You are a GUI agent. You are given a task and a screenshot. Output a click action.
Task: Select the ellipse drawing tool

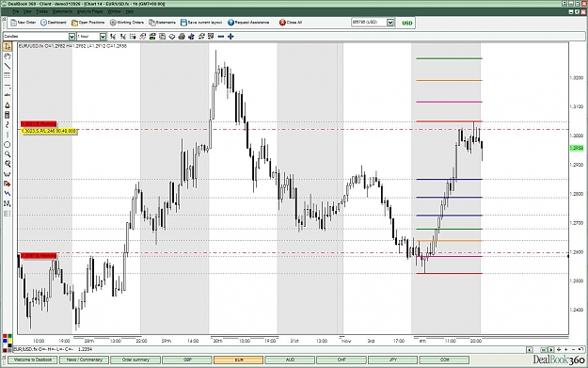click(8, 144)
